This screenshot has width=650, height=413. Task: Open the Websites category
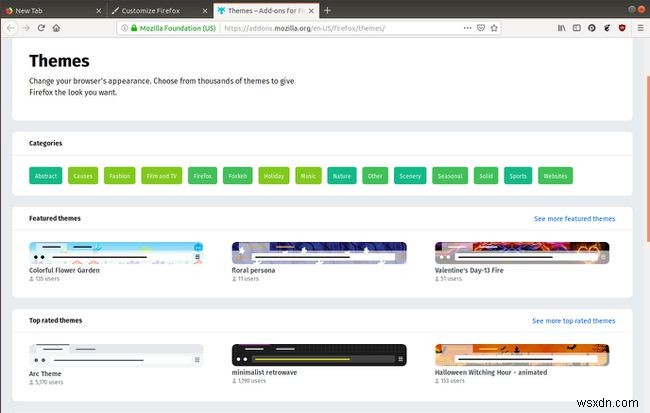[x=555, y=176]
